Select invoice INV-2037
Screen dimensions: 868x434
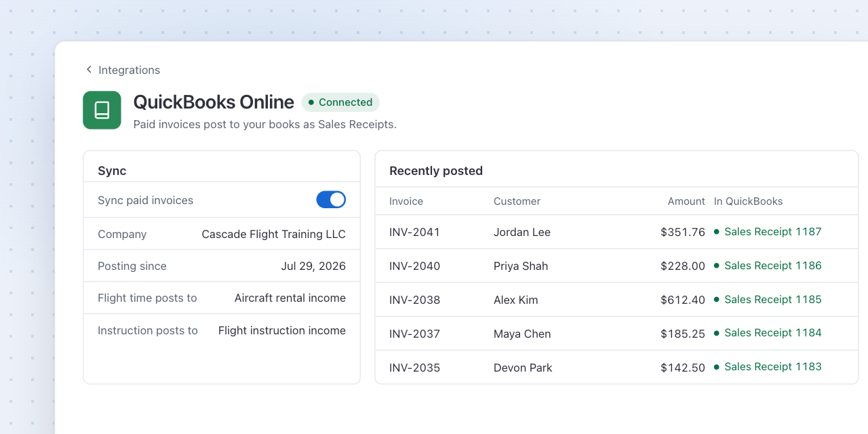pos(414,334)
